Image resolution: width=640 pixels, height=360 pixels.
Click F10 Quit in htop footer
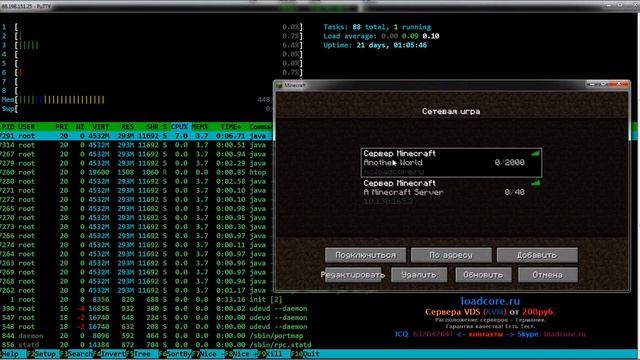click(306, 354)
